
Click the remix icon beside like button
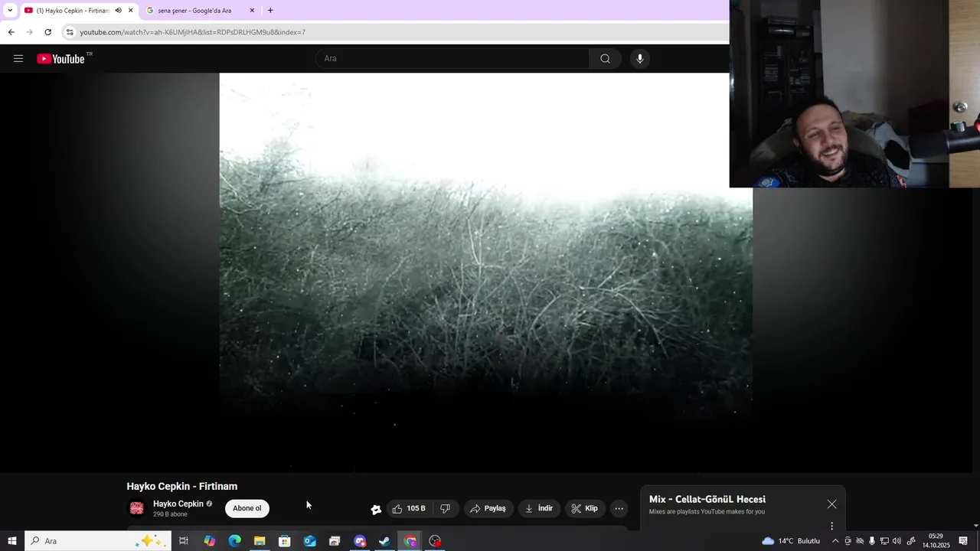376,509
